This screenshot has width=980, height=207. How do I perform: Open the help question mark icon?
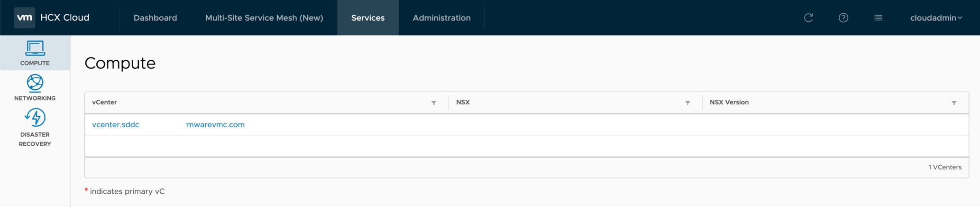843,18
